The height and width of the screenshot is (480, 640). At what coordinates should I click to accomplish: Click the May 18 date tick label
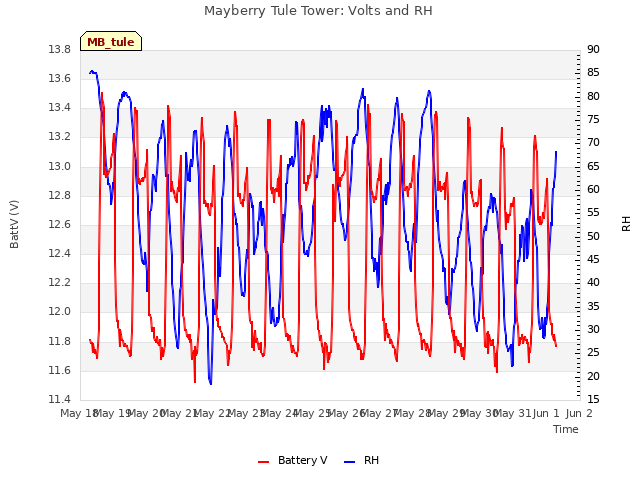80,413
